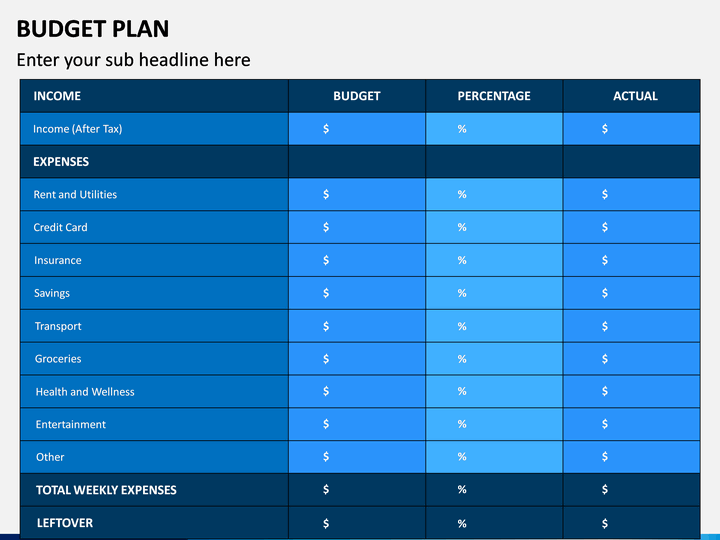
Task: Select the PERCENTAGE column header
Action: (x=494, y=96)
